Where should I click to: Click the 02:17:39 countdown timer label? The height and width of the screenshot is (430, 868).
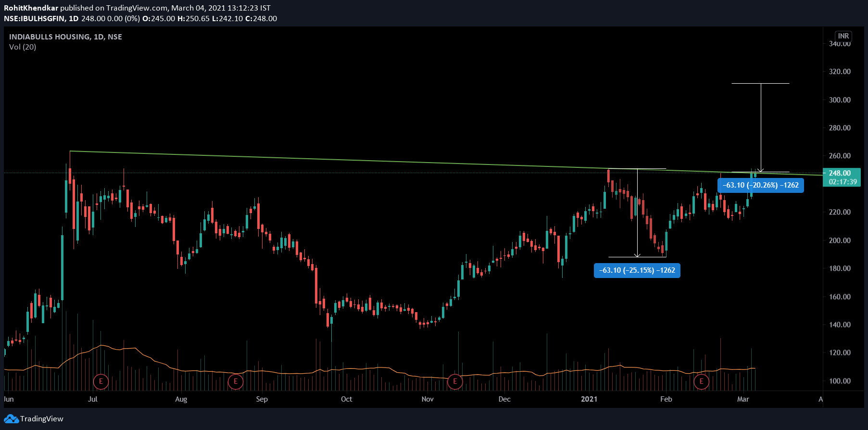(843, 182)
